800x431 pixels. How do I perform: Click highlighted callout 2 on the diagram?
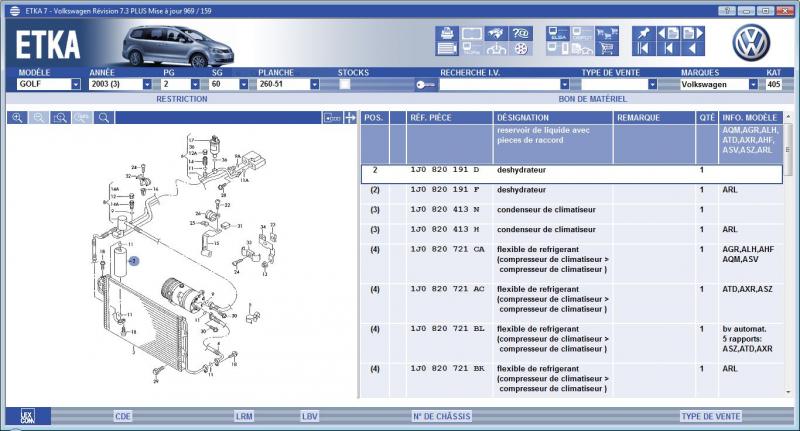[134, 261]
